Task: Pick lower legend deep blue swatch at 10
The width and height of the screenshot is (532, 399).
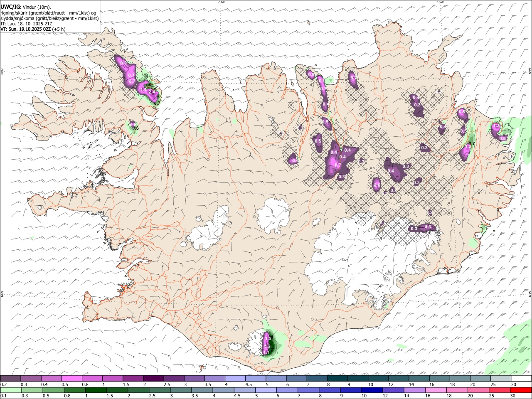Action: pos(372,390)
